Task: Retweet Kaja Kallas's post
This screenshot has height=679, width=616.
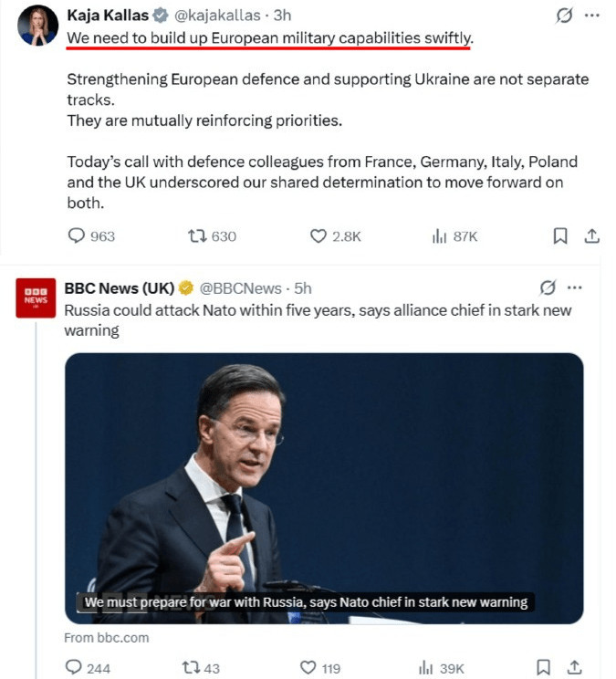Action: point(195,235)
